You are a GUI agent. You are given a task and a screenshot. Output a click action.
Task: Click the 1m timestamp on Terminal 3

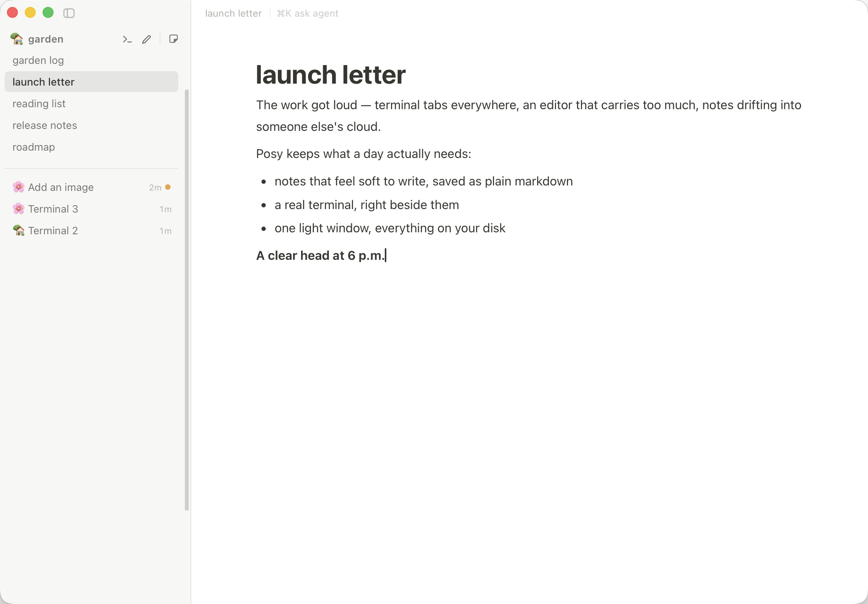(165, 209)
